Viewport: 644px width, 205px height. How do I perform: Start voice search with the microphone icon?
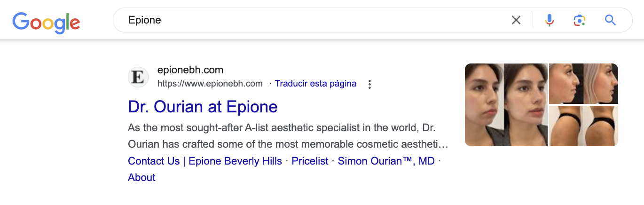point(549,20)
